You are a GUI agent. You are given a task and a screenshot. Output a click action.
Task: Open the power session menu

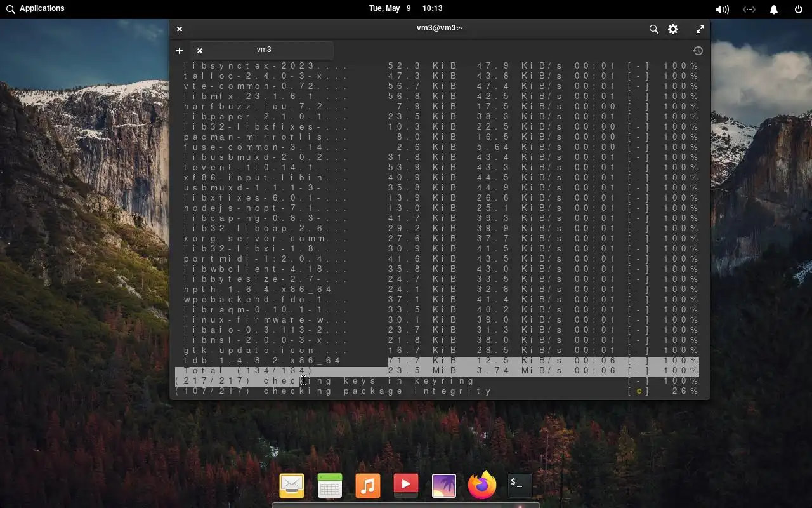[x=799, y=10]
